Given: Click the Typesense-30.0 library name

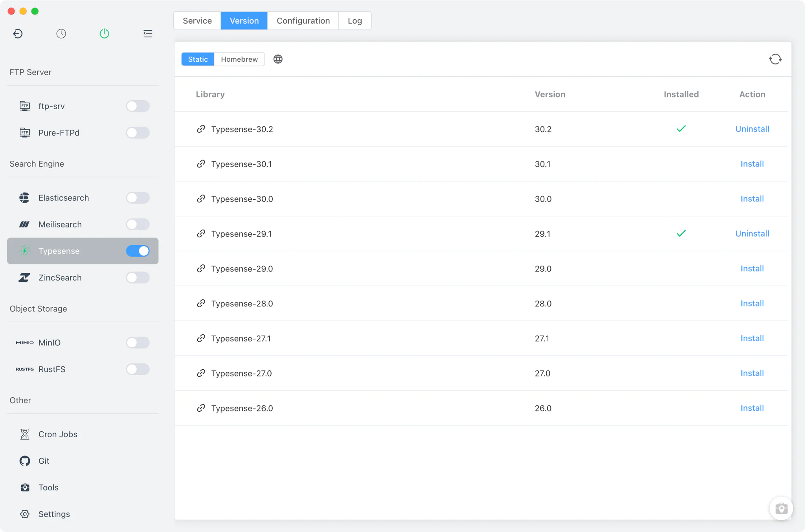Looking at the screenshot, I should coord(242,199).
